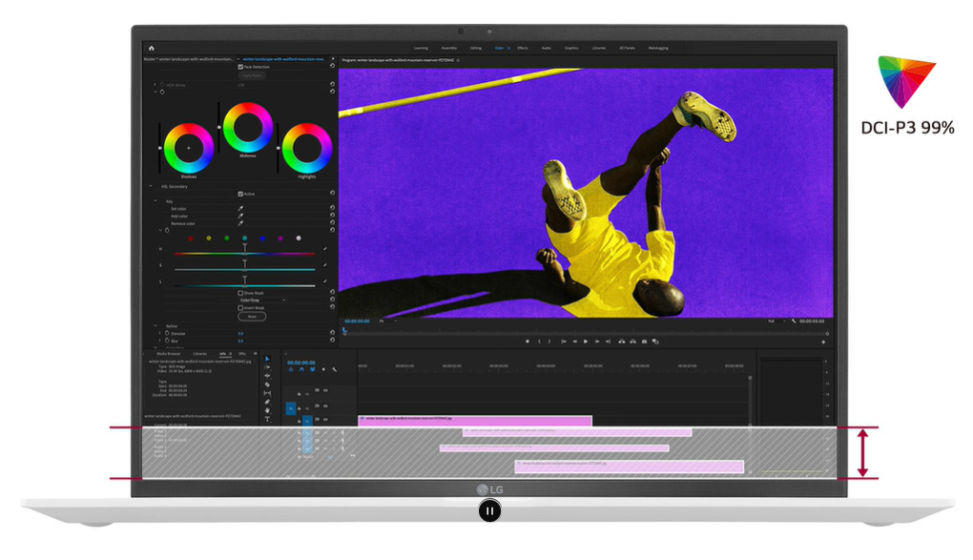Enable the Show Mask checkbox
Viewport: 973px width, 560px height.
click(240, 293)
